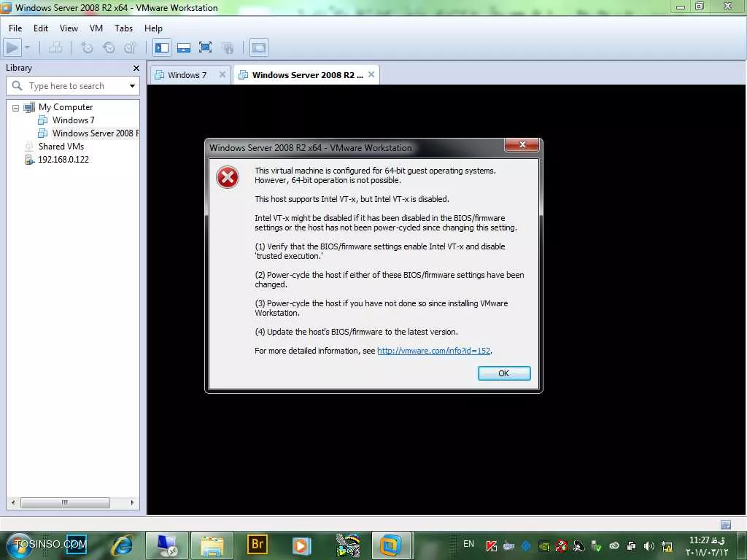The image size is (747, 560).
Task: Click the Library search input field
Action: (71, 86)
